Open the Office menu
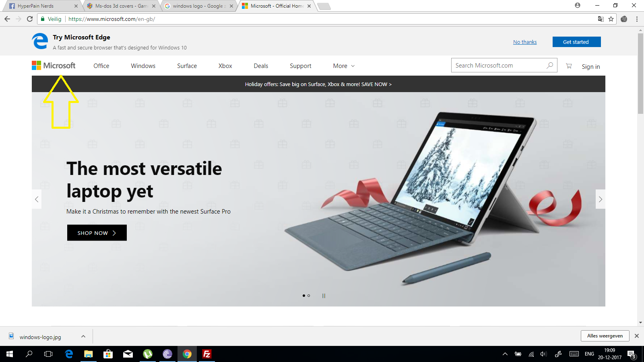 [101, 66]
